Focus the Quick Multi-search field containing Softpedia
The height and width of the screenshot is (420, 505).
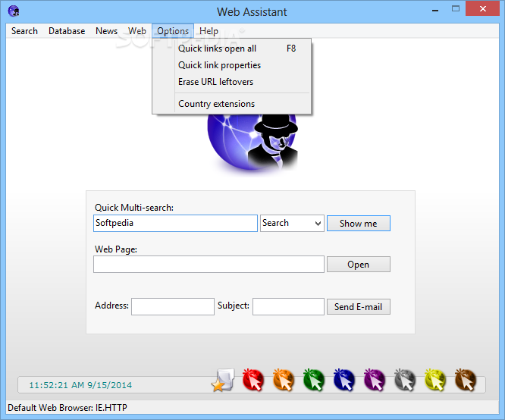pyautogui.click(x=175, y=223)
